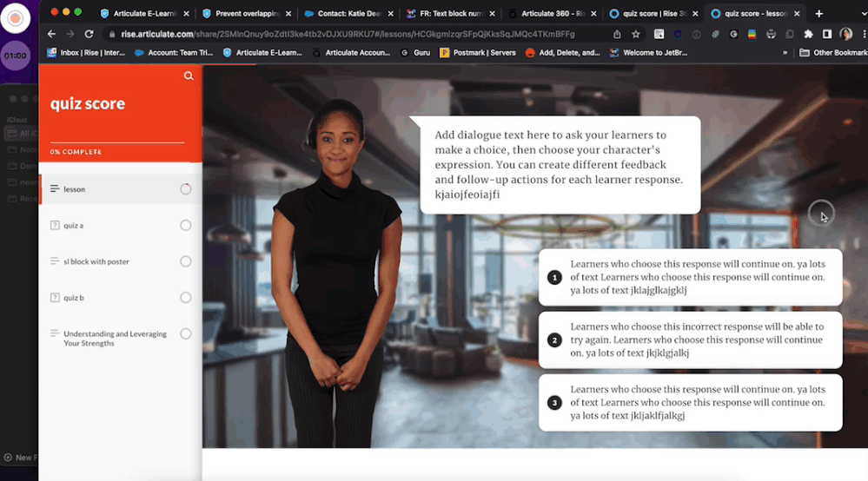The width and height of the screenshot is (868, 481).
Task: Switch to the Articulate E-Learning tab
Action: (142, 13)
